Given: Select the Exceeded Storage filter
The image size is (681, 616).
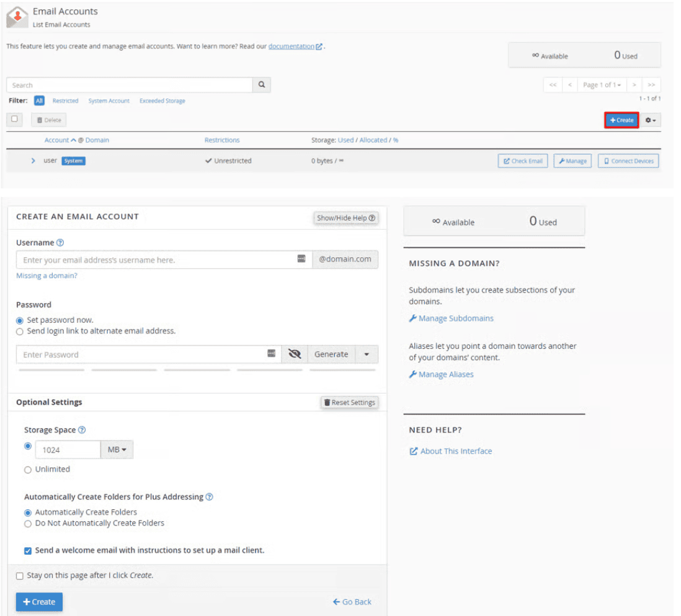Looking at the screenshot, I should (164, 102).
